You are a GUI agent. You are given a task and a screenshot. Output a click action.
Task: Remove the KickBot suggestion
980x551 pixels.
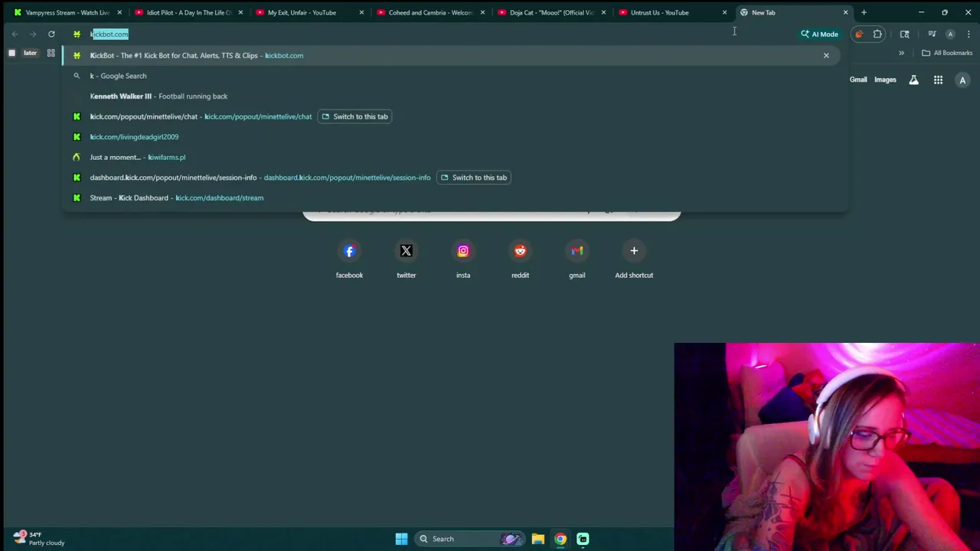click(x=826, y=55)
